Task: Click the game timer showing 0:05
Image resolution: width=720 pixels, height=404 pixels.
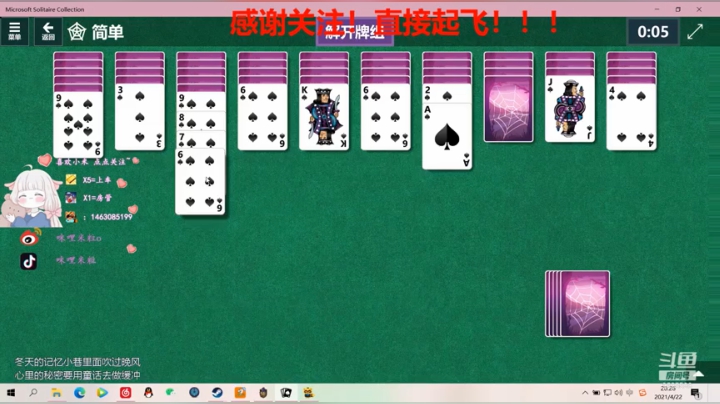Action: click(652, 32)
